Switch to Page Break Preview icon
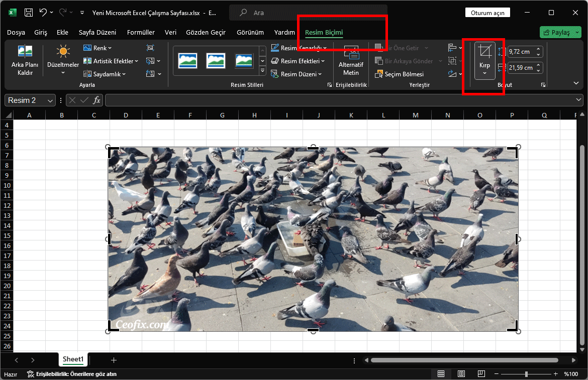The width and height of the screenshot is (588, 380). (x=481, y=373)
